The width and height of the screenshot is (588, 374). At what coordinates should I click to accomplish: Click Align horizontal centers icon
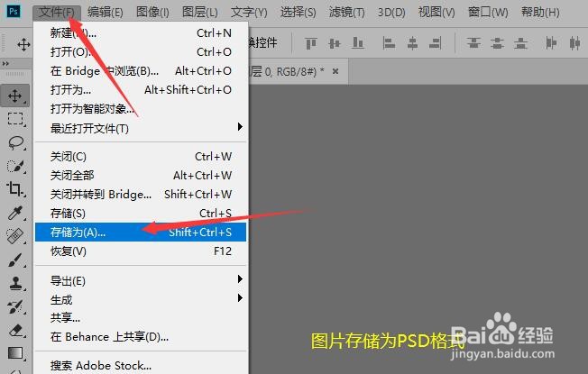pos(412,43)
